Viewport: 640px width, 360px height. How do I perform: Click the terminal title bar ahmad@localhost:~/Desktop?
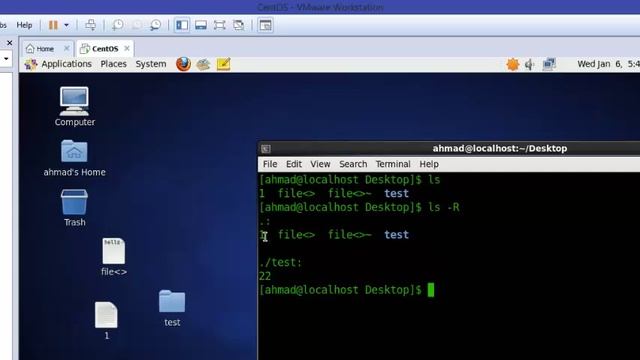click(x=500, y=149)
